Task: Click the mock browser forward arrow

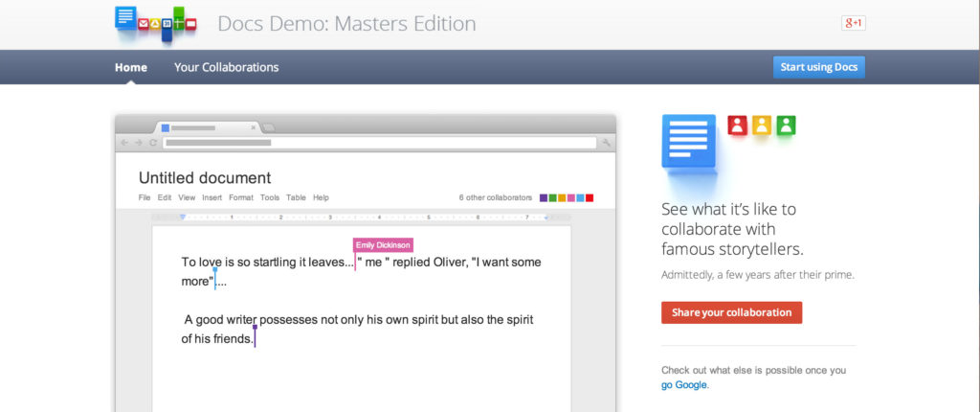Action: pyautogui.click(x=139, y=143)
